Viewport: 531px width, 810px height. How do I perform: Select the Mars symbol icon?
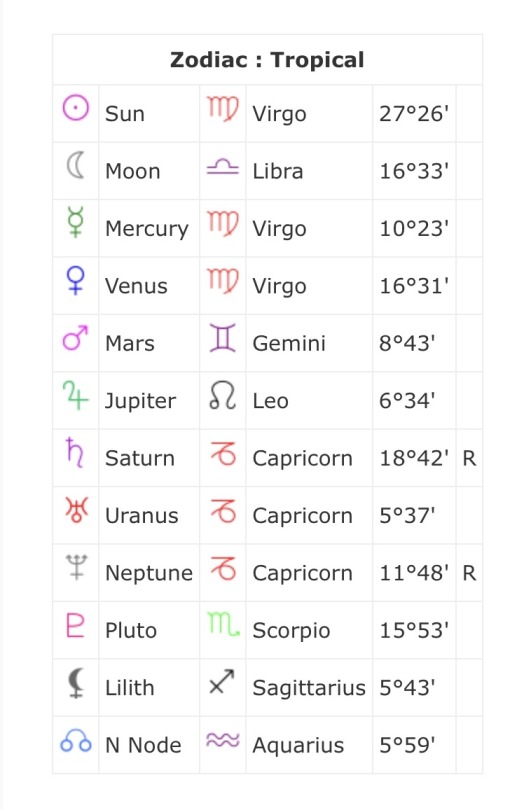pos(75,338)
